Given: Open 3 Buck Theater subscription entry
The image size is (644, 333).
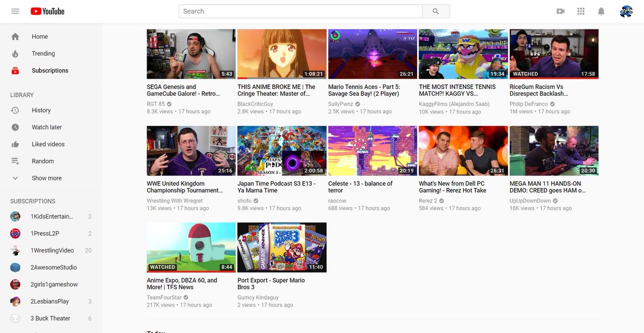Looking at the screenshot, I should pyautogui.click(x=51, y=318).
